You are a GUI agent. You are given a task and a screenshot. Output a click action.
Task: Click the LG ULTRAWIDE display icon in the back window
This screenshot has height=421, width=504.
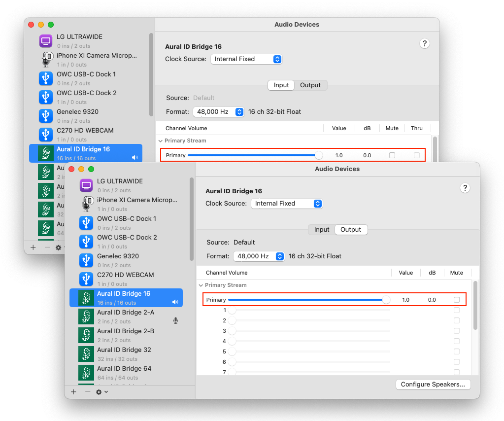pyautogui.click(x=46, y=41)
